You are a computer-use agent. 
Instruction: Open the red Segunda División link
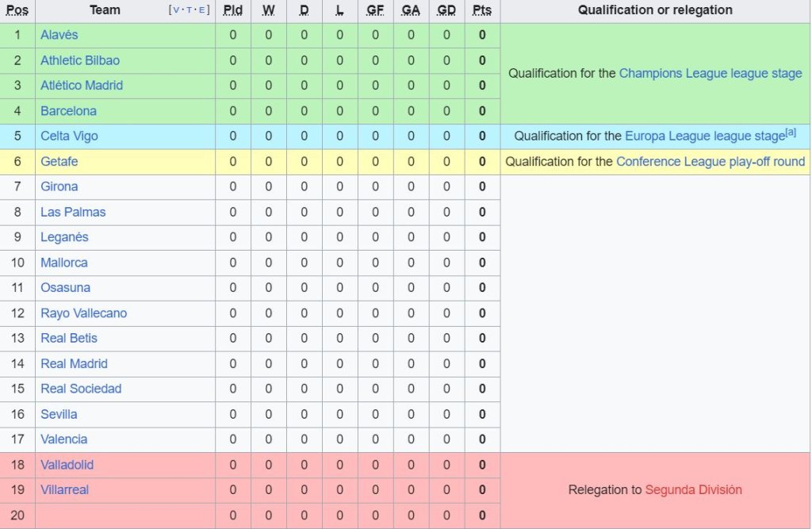coord(694,490)
